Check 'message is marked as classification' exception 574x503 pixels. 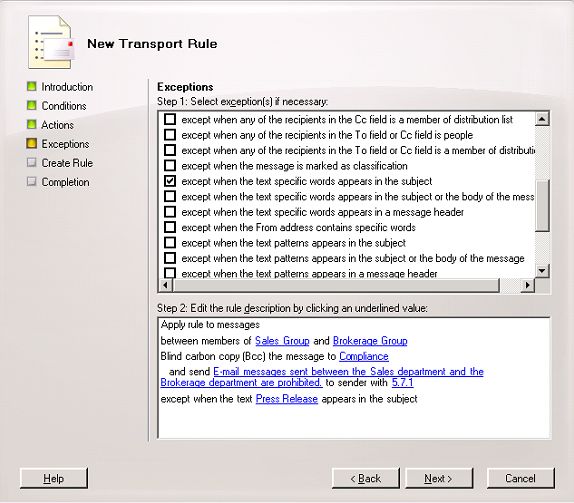[x=170, y=165]
